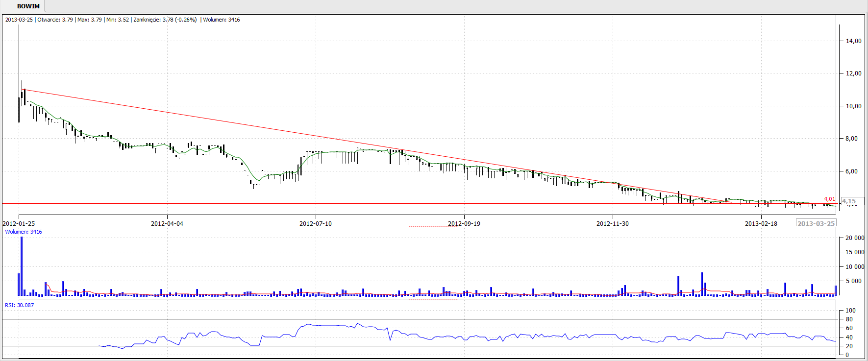Click the date label 2012-01-25
This screenshot has width=868, height=361.
19,224
